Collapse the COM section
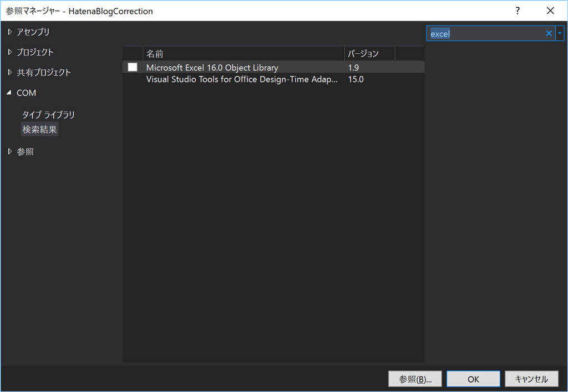This screenshot has width=568, height=392. [x=9, y=93]
